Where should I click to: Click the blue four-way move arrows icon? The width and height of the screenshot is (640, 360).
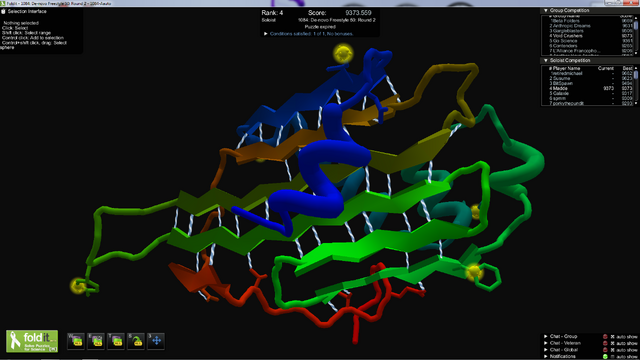click(x=156, y=341)
